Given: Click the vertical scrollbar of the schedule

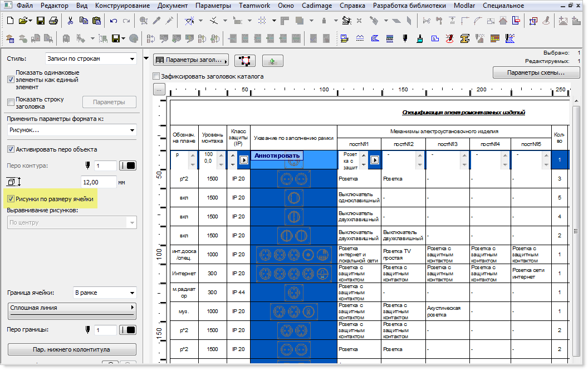Looking at the screenshot, I should (576, 231).
